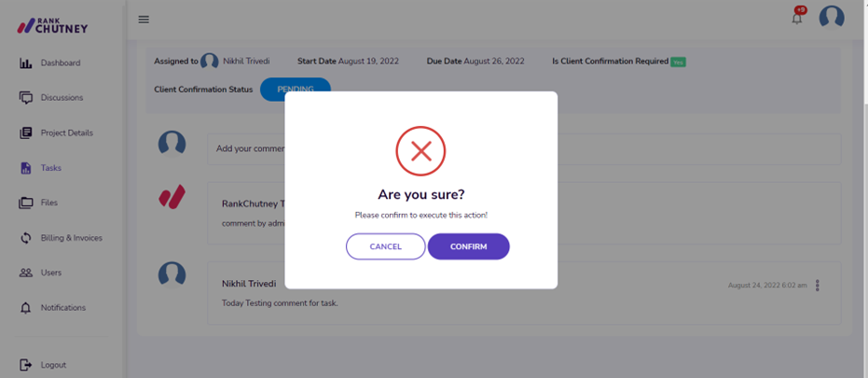The width and height of the screenshot is (868, 378).
Task: Click the Dashboard bar chart icon
Action: 25,63
